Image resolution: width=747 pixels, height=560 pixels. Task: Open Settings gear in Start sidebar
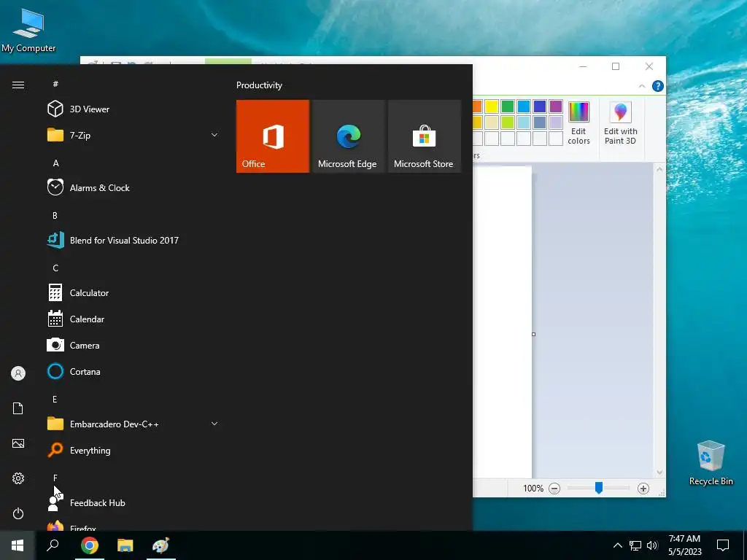[18, 478]
